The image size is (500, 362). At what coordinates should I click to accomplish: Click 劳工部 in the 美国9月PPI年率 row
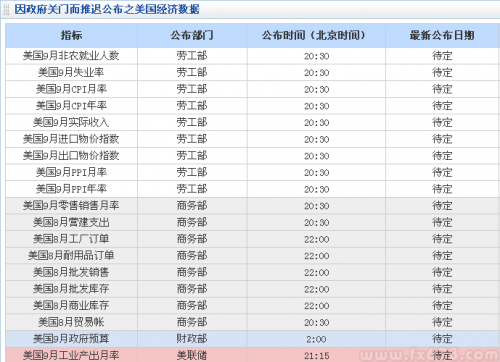click(x=192, y=189)
